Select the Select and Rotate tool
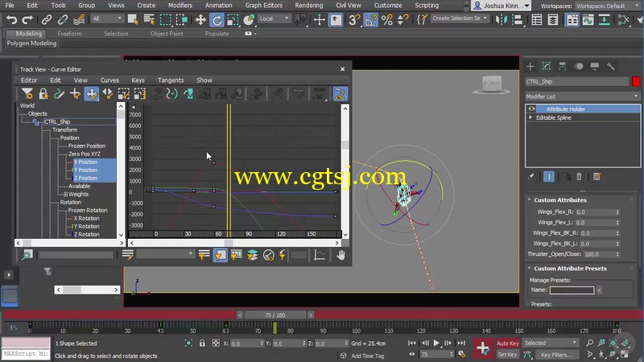The height and width of the screenshot is (362, 644). pos(217,19)
